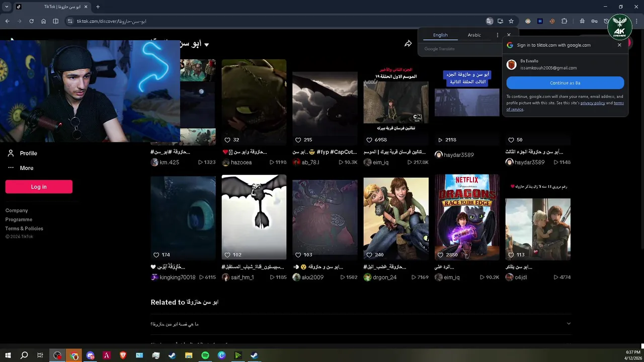
Task: Select the Arabic translation tab
Action: coord(474,35)
